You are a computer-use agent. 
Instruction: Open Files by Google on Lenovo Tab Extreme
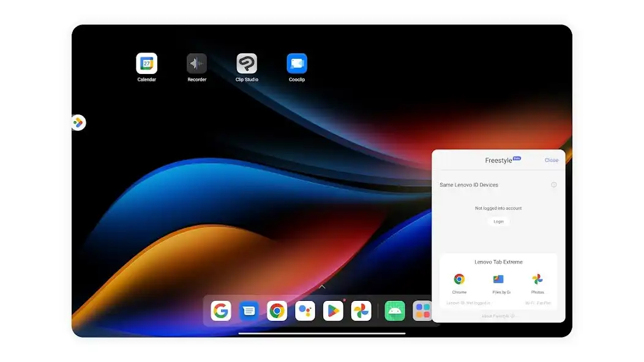499,279
